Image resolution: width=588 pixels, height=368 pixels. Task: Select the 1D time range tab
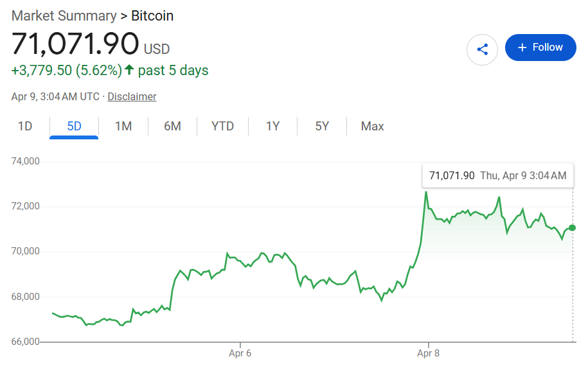click(25, 127)
